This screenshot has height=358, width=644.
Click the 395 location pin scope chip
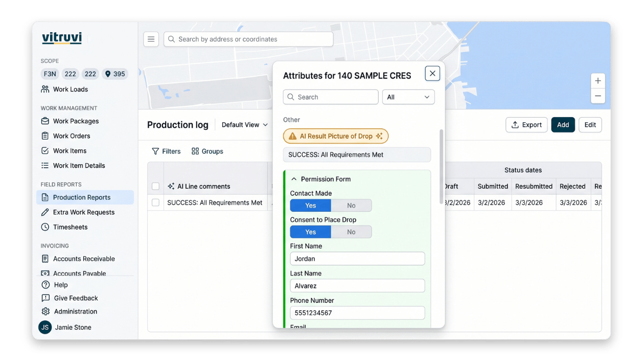(115, 74)
